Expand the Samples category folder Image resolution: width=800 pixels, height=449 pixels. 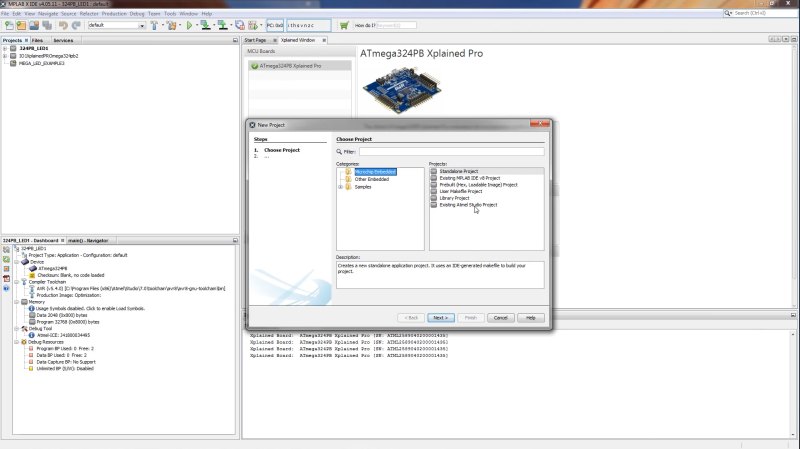click(340, 187)
